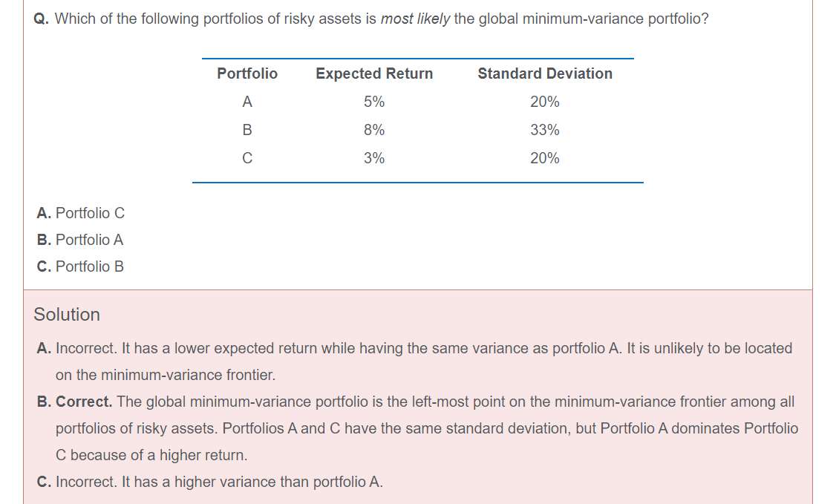Click Portfolio C's 20% standard deviation cell
This screenshot has width=836, height=504.
tap(545, 158)
